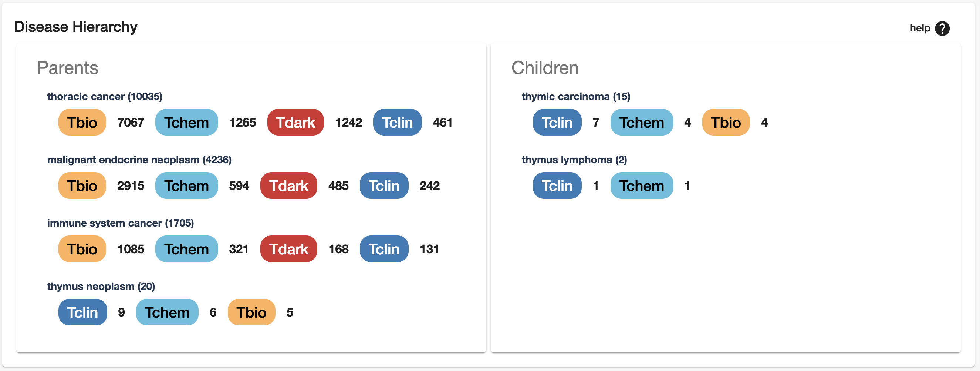The image size is (980, 371).
Task: Open the thymus lymphoma child link
Action: (574, 160)
